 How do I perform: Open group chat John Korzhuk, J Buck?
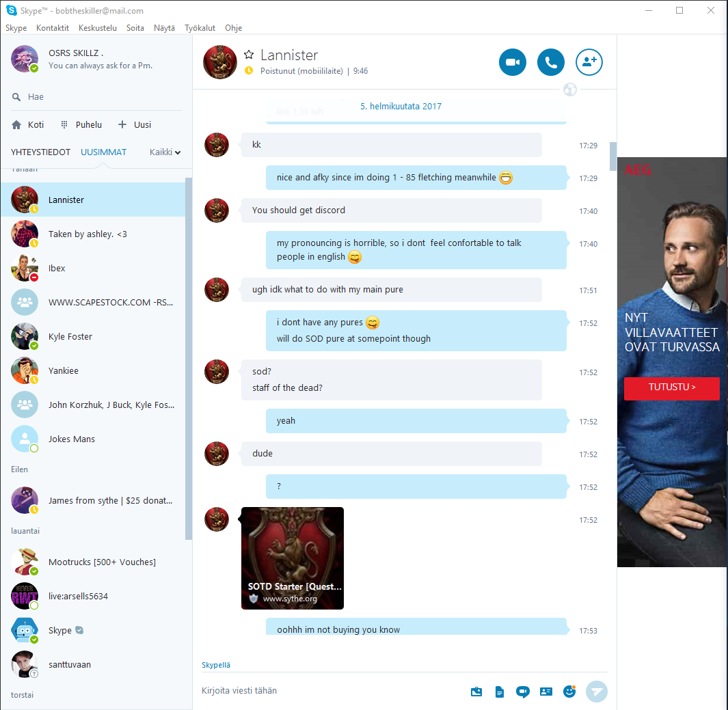pos(93,405)
